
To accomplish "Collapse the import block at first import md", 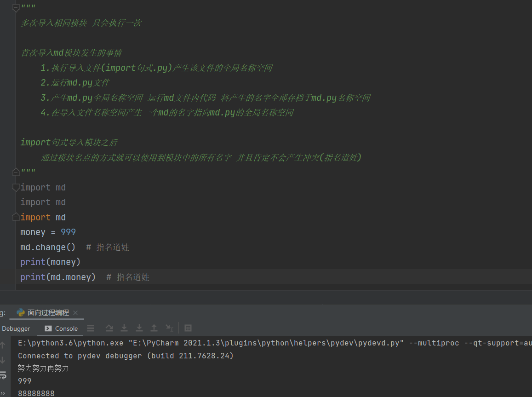I will click(16, 187).
